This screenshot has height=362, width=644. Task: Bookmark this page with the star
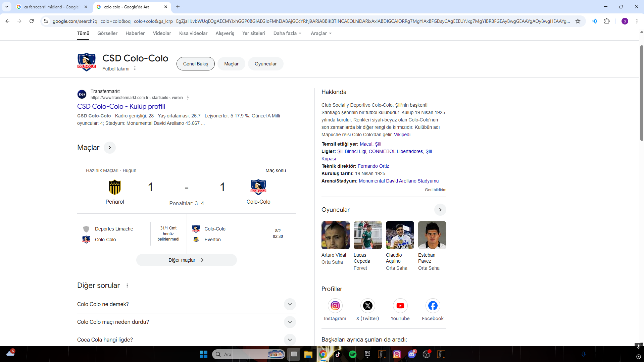578,21
